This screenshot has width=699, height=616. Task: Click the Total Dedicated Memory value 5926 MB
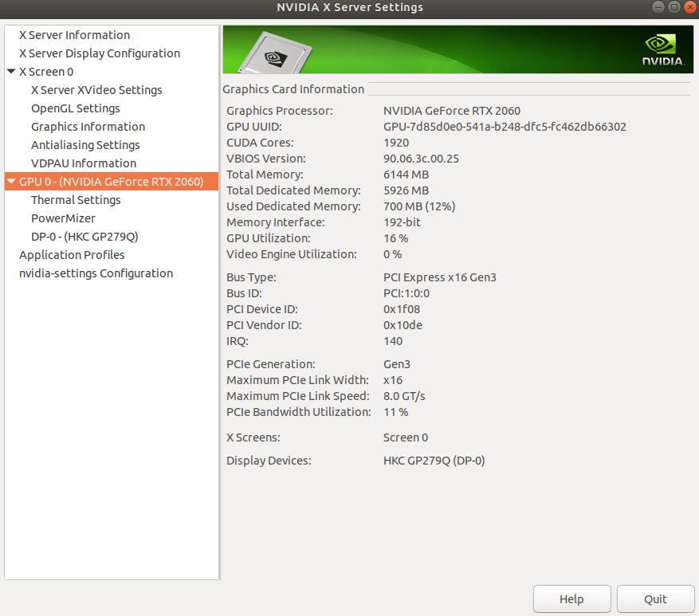click(406, 190)
